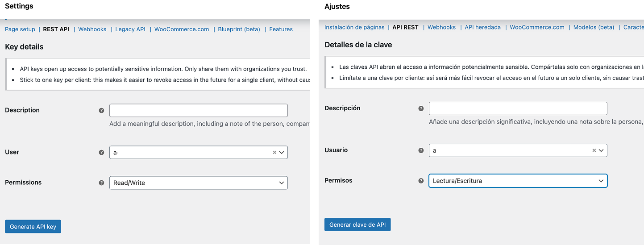Open the Legacy API tab
Viewport: 644px width, 245px height.
130,29
